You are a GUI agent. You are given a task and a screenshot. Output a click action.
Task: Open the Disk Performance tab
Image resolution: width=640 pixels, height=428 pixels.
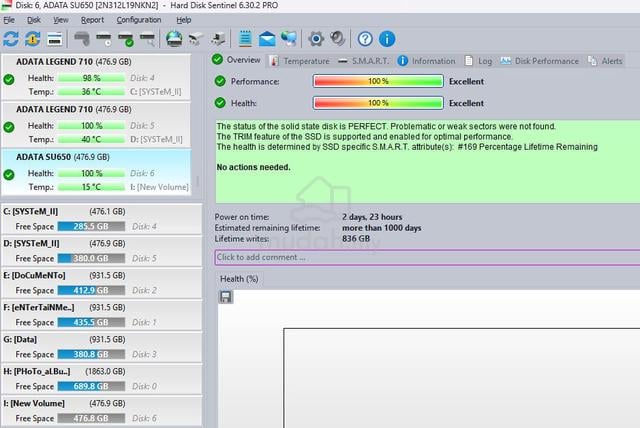(x=540, y=61)
